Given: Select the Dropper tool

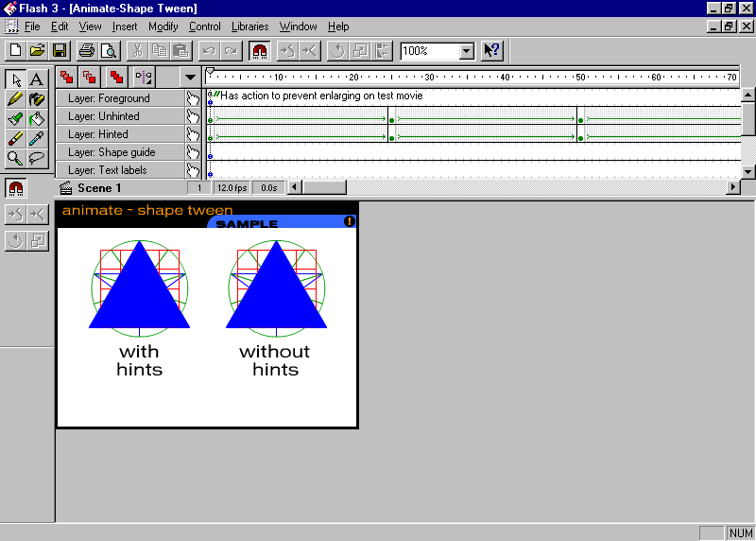Looking at the screenshot, I should point(37,138).
